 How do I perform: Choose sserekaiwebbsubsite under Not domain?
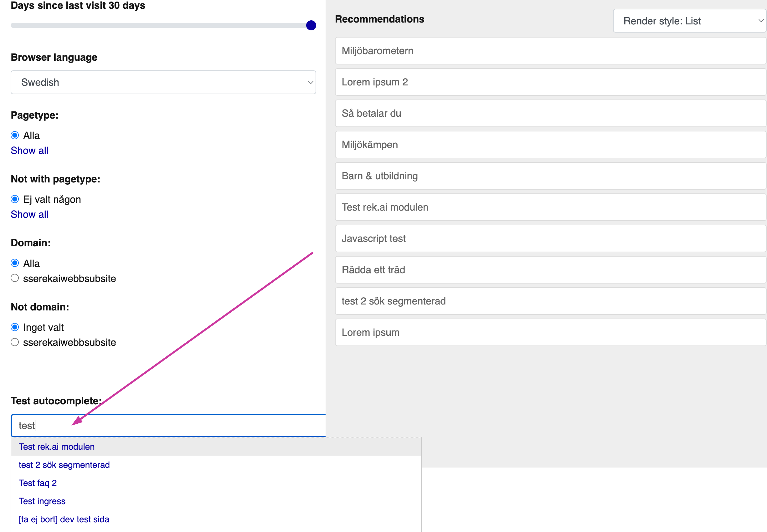(15, 342)
